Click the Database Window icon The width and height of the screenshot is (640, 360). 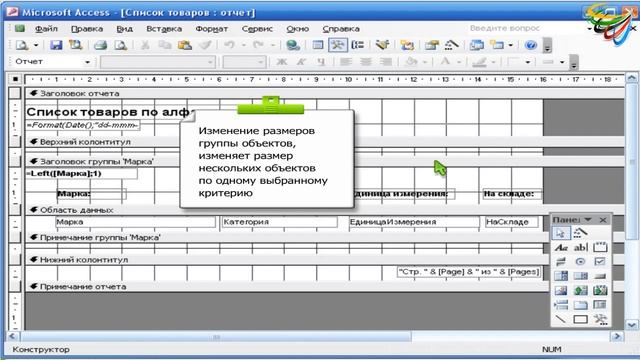pos(476,45)
